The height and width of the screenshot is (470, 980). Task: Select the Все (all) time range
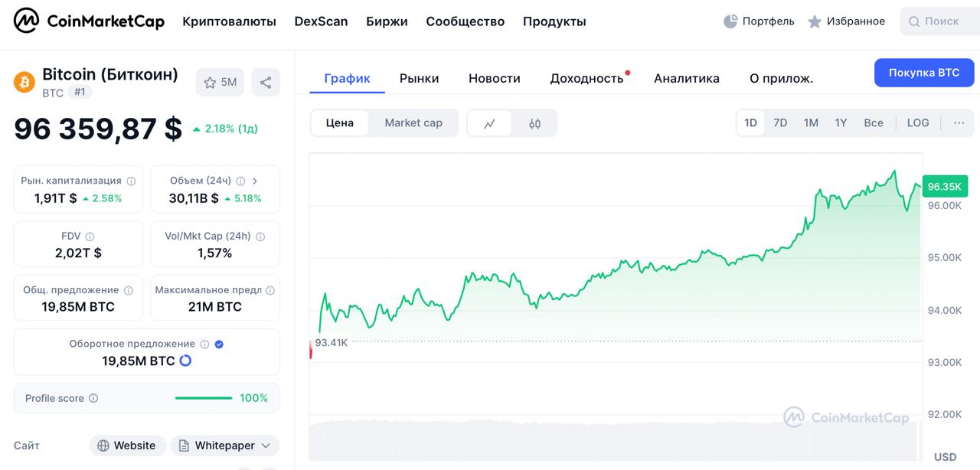click(874, 122)
